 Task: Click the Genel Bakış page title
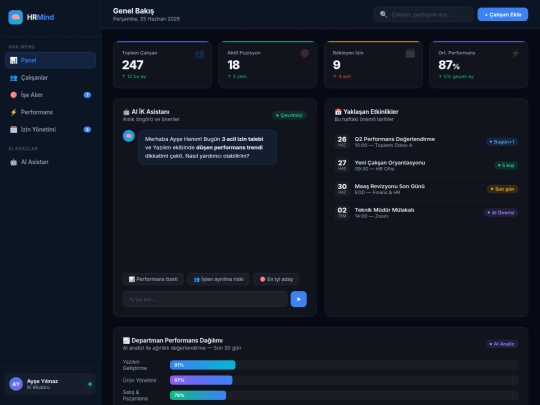coord(134,11)
